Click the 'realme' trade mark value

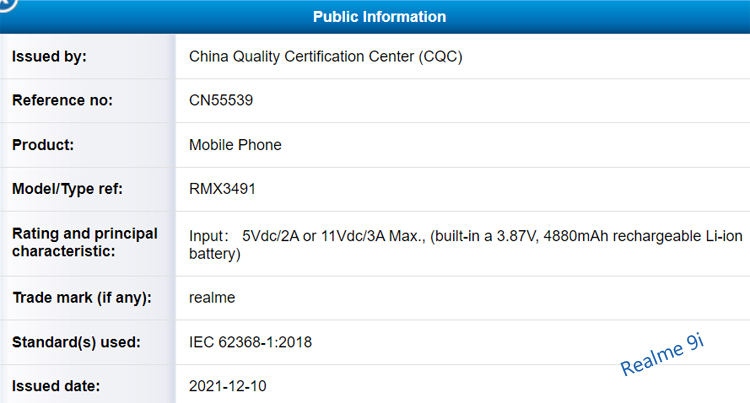point(212,297)
